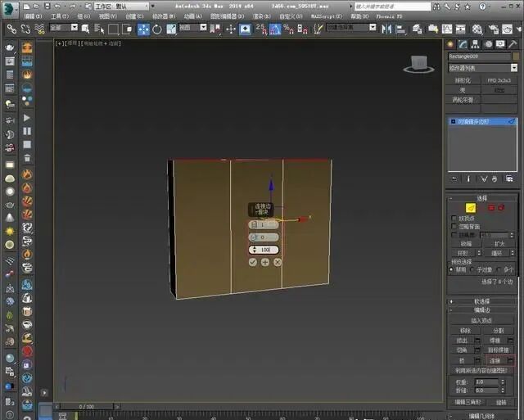Click the caddy slide value field 100
The image size is (524, 420).
click(x=264, y=250)
